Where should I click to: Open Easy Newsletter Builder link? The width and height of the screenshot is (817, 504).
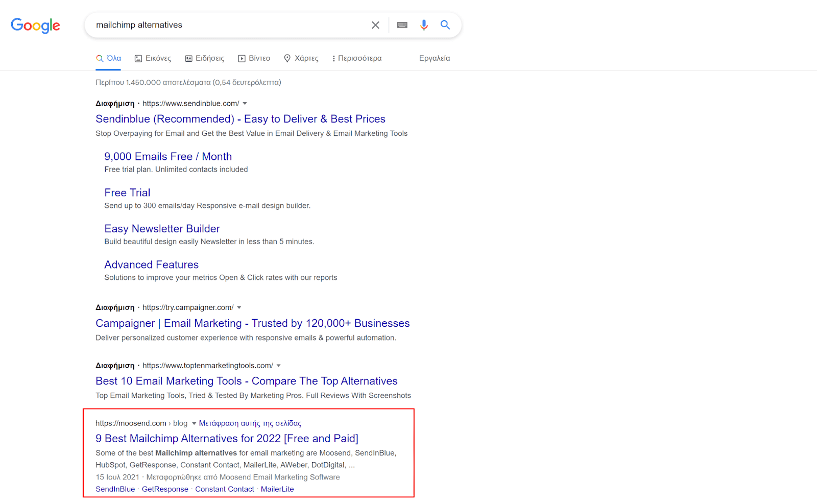point(162,229)
